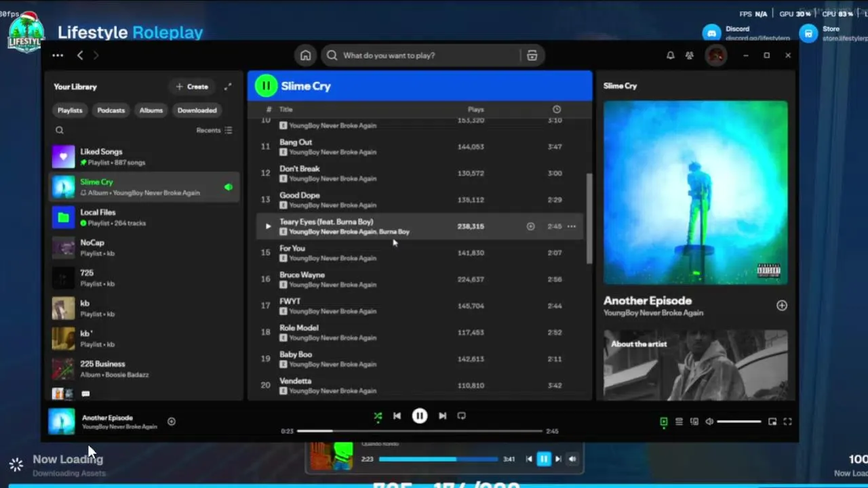Open Friend Activity icon in top bar

(690, 56)
